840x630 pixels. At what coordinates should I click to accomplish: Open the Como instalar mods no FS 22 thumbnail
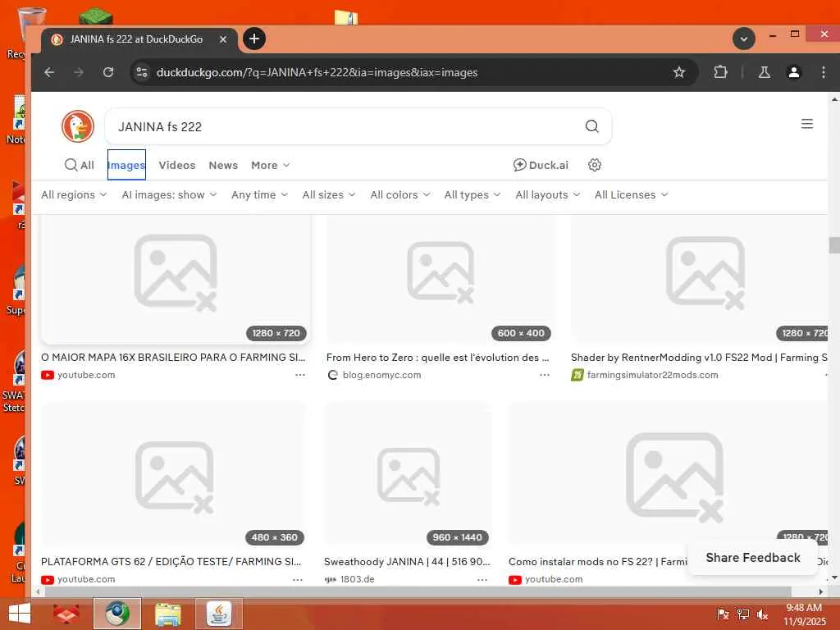(668, 475)
